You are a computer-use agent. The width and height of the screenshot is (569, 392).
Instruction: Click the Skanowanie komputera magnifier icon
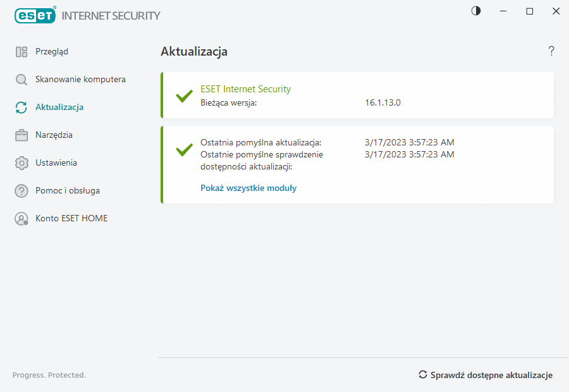click(21, 80)
